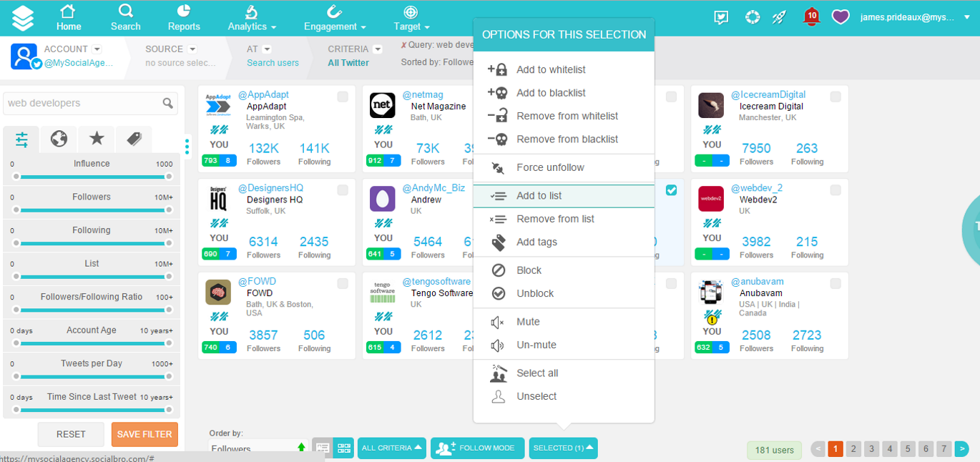Tick checkbox right of Tengo Software row
The width and height of the screenshot is (980, 462).
pyautogui.click(x=671, y=284)
